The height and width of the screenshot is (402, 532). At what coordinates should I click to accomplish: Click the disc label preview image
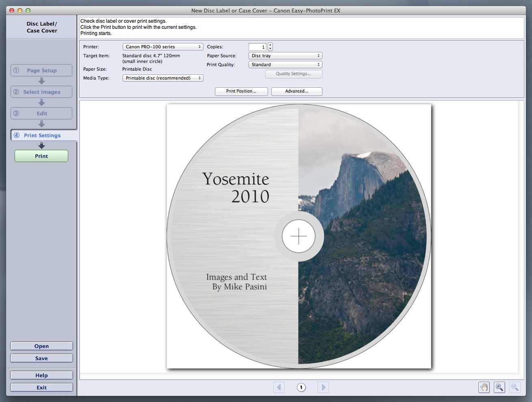click(x=299, y=236)
